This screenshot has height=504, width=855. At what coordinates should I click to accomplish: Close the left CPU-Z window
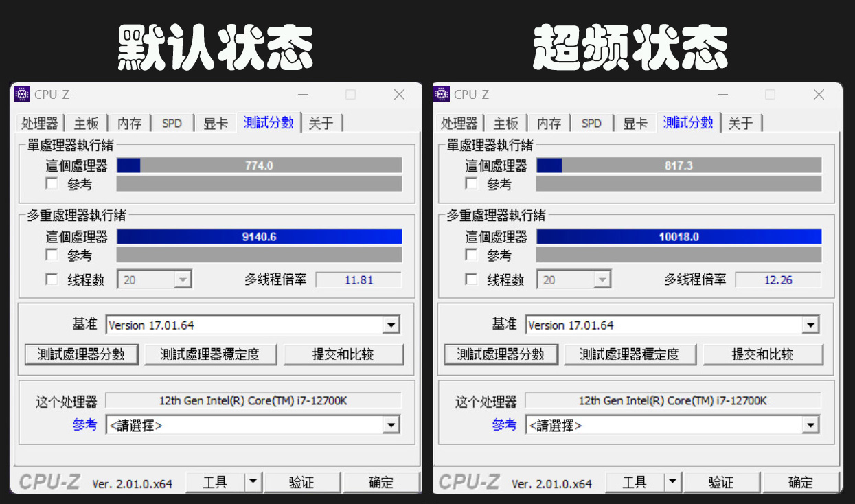tap(399, 95)
